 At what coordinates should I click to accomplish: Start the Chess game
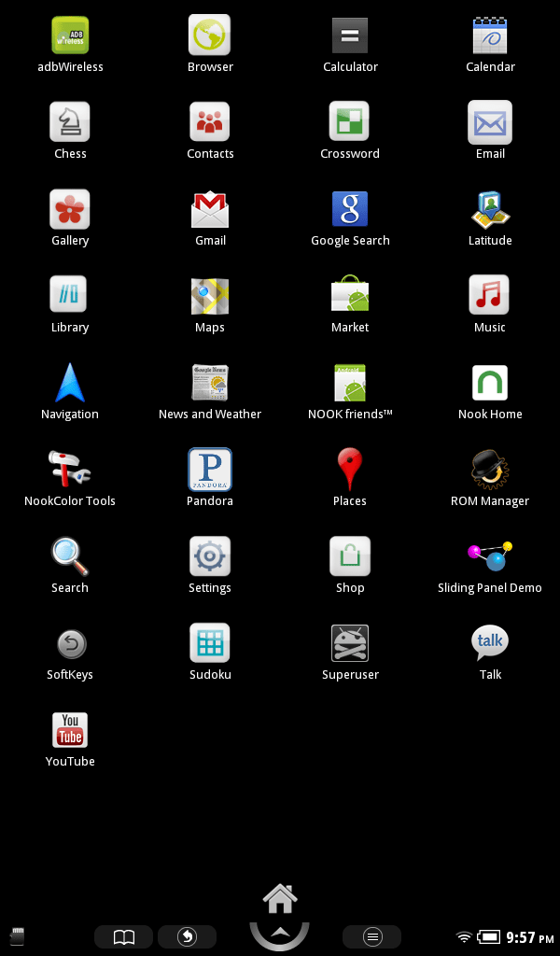click(x=70, y=122)
